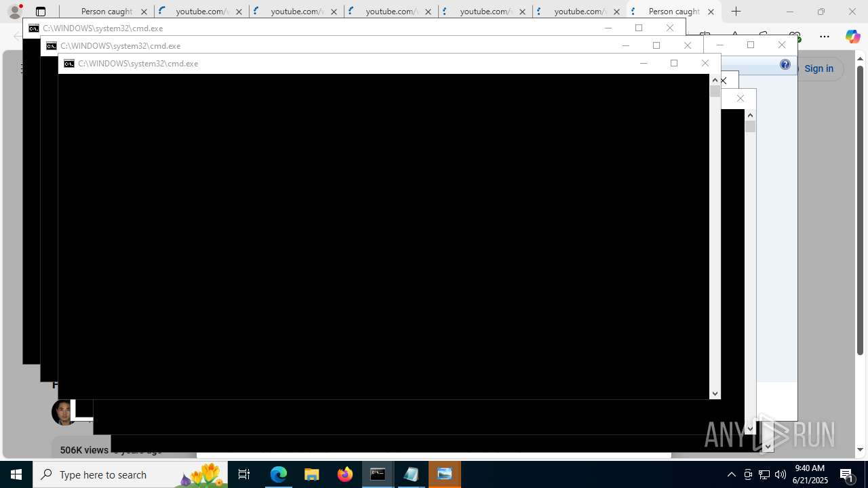
Task: Open the Copilot sidebar icon
Action: [852, 37]
